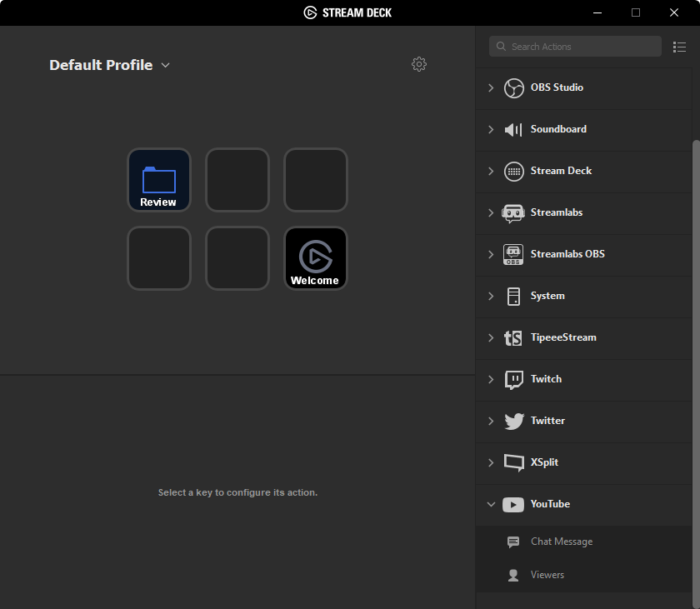The image size is (700, 609).
Task: Expand the Twitter category
Action: click(x=491, y=422)
